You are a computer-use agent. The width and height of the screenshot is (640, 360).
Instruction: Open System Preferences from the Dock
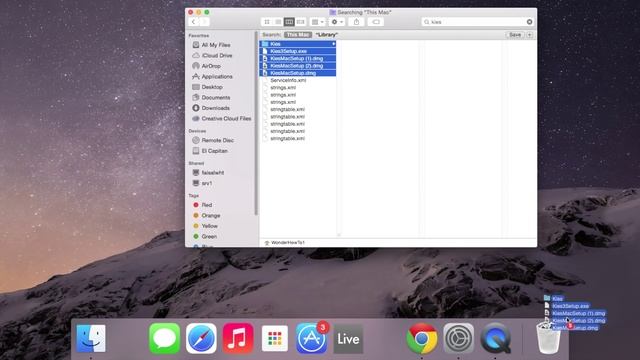pyautogui.click(x=458, y=338)
